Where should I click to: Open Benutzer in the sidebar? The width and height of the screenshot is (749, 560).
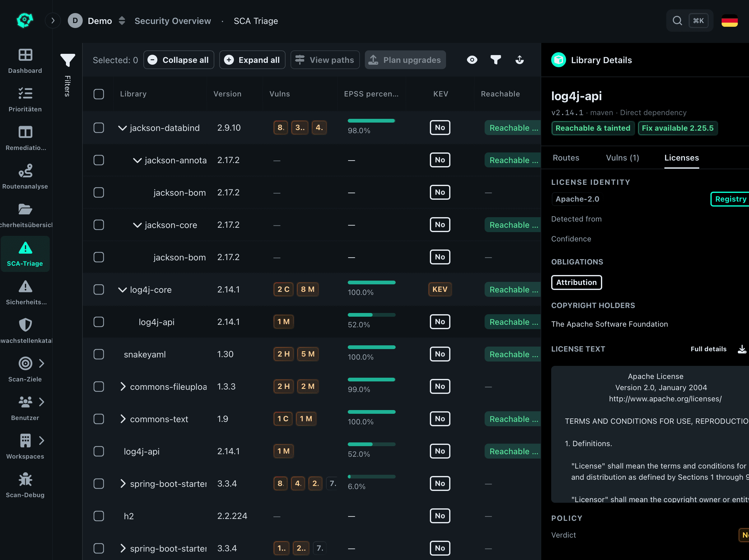click(x=25, y=408)
